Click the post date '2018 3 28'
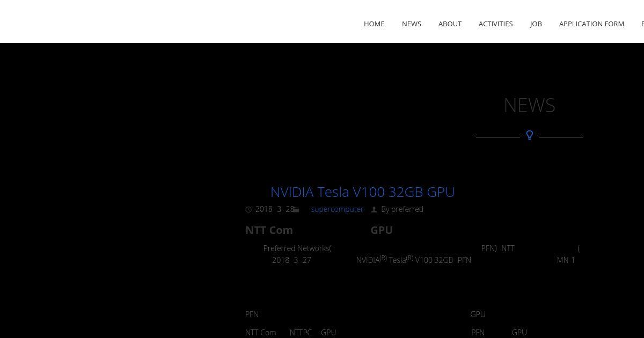 coord(274,209)
